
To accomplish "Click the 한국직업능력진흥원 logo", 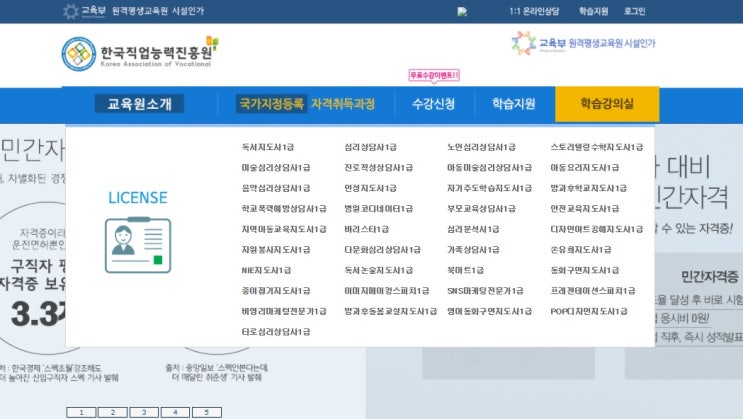I will tap(140, 54).
